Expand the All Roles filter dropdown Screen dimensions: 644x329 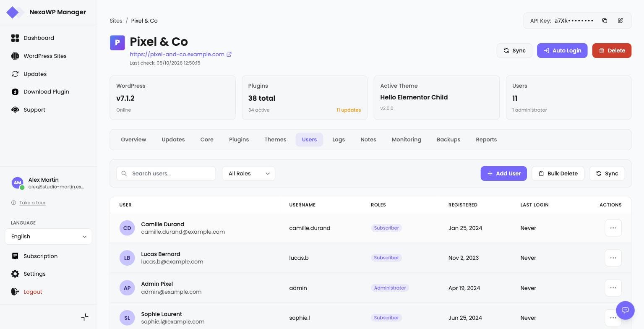(x=248, y=174)
